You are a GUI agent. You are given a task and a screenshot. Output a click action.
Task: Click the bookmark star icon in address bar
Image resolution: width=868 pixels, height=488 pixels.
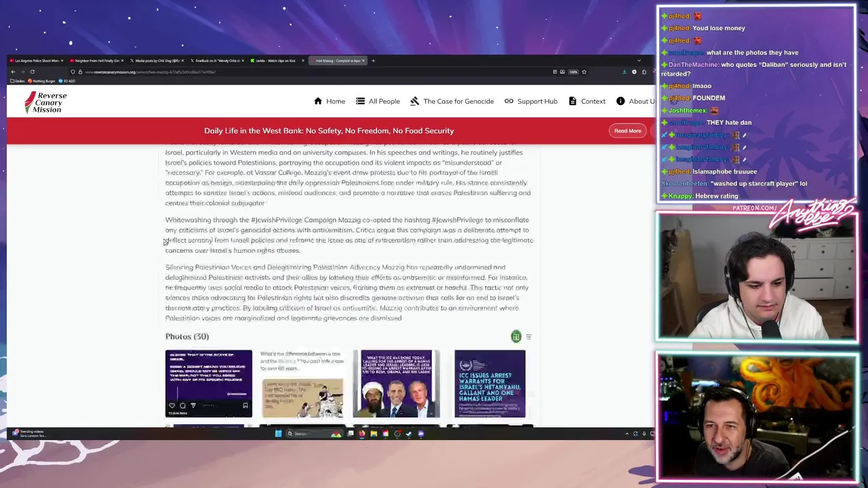[x=584, y=72]
